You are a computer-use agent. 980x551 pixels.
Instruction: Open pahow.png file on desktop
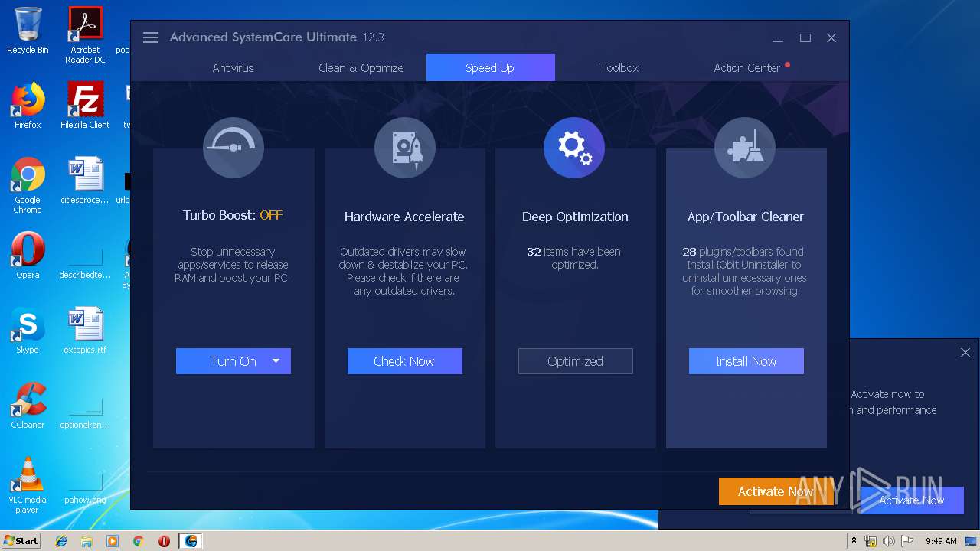(85, 490)
